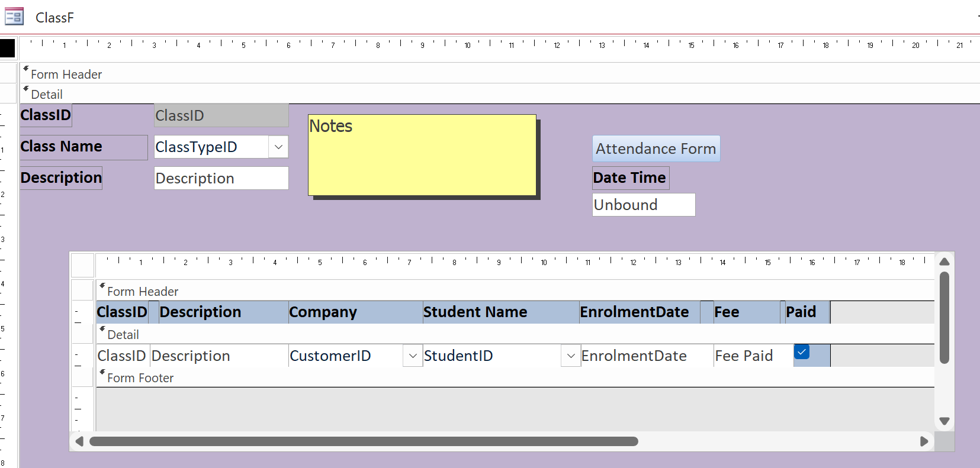Screen dimensions: 980x468
Task: Click the subform scroll up arrow
Action: (x=944, y=262)
